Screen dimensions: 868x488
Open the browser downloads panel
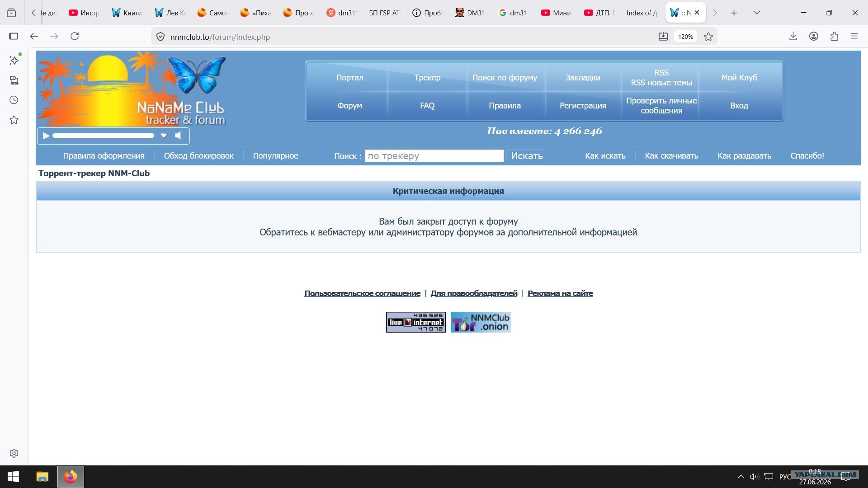click(793, 36)
